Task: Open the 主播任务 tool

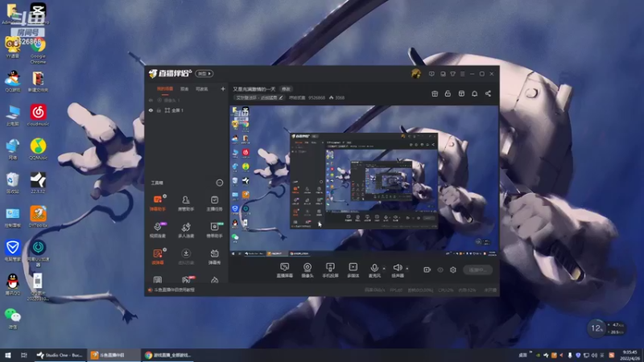Action: [214, 204]
